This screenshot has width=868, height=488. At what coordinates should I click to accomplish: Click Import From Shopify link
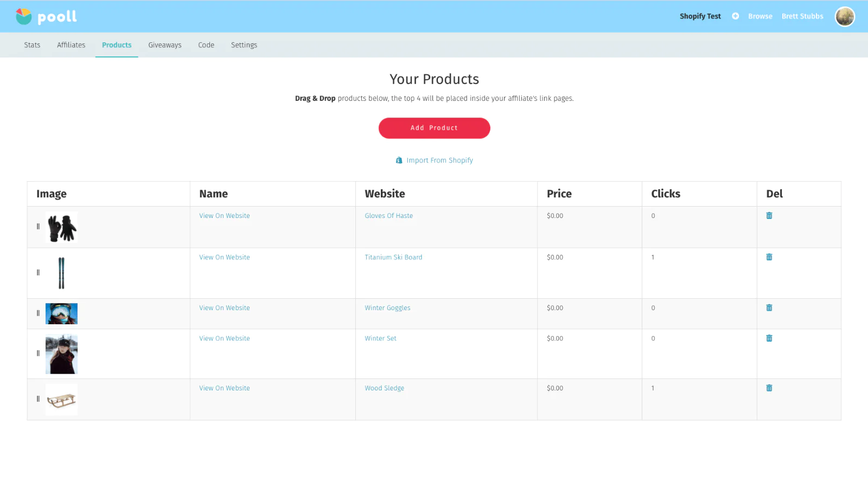(x=439, y=160)
